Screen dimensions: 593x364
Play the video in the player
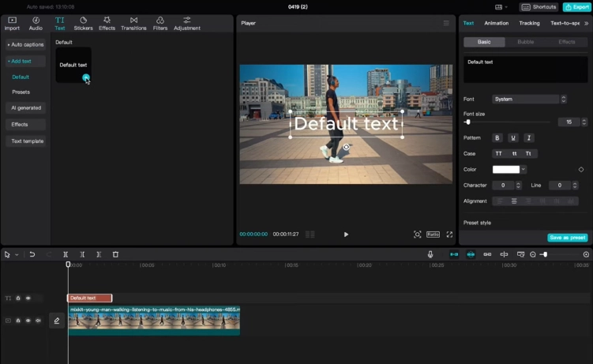346,235
